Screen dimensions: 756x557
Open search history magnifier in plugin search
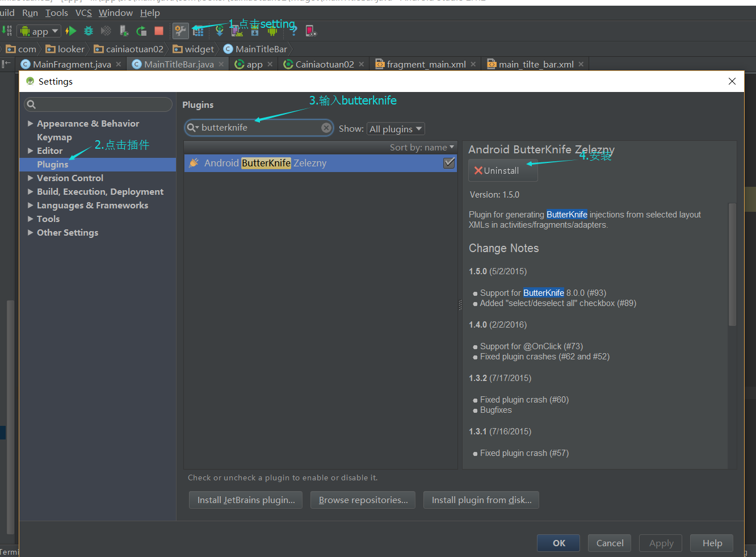click(x=193, y=128)
